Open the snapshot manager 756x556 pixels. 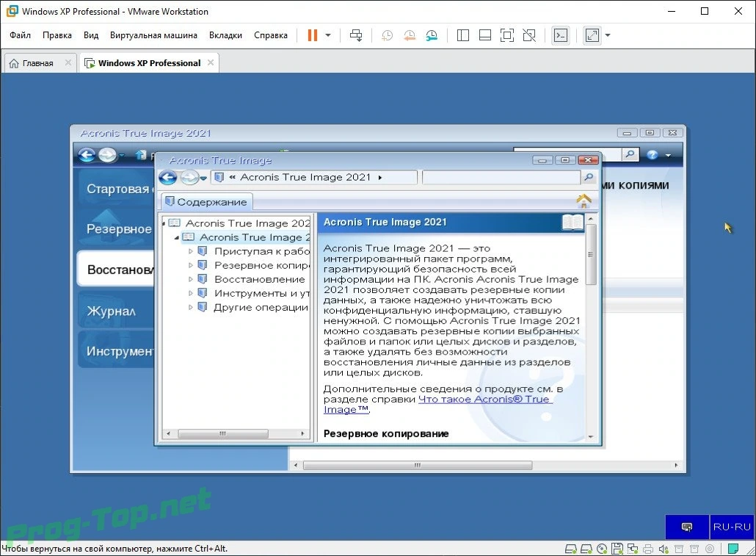coord(432,35)
